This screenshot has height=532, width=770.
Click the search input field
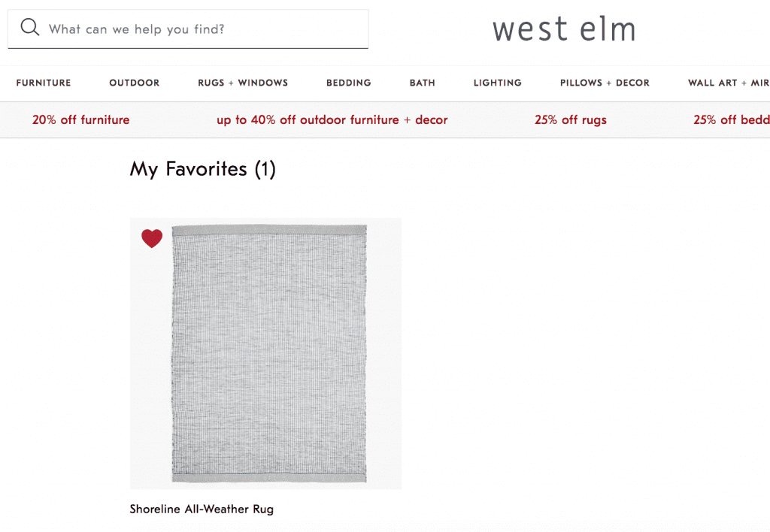203,29
